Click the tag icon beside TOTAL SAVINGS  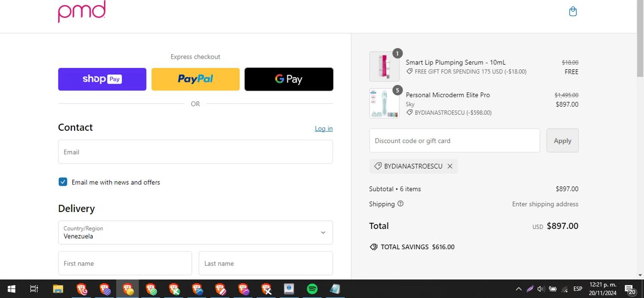374,247
